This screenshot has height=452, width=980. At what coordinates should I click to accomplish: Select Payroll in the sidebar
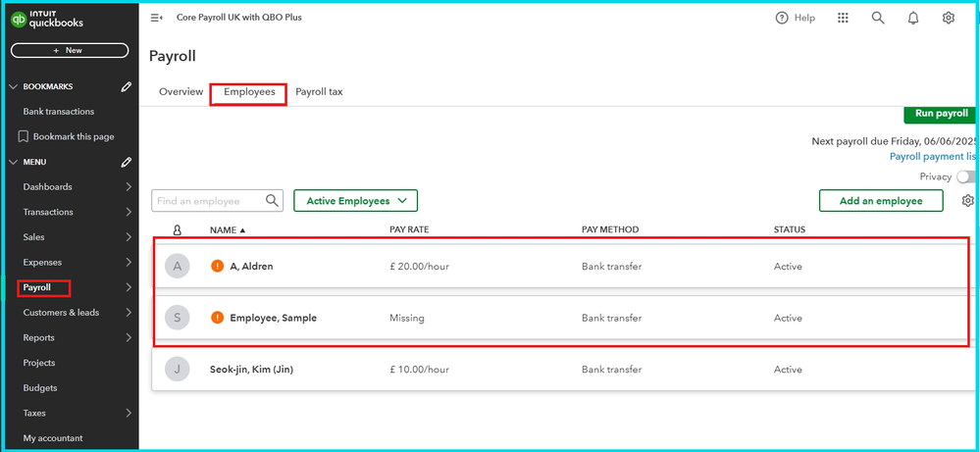click(x=37, y=288)
